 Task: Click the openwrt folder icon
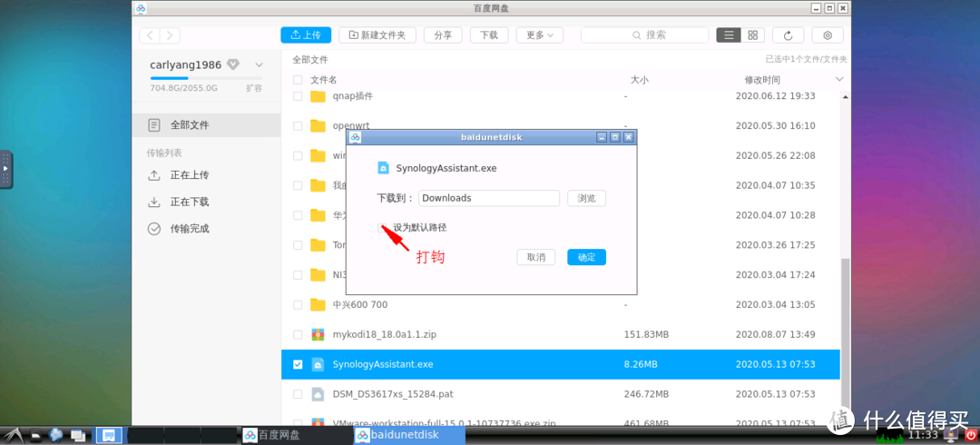pos(318,126)
